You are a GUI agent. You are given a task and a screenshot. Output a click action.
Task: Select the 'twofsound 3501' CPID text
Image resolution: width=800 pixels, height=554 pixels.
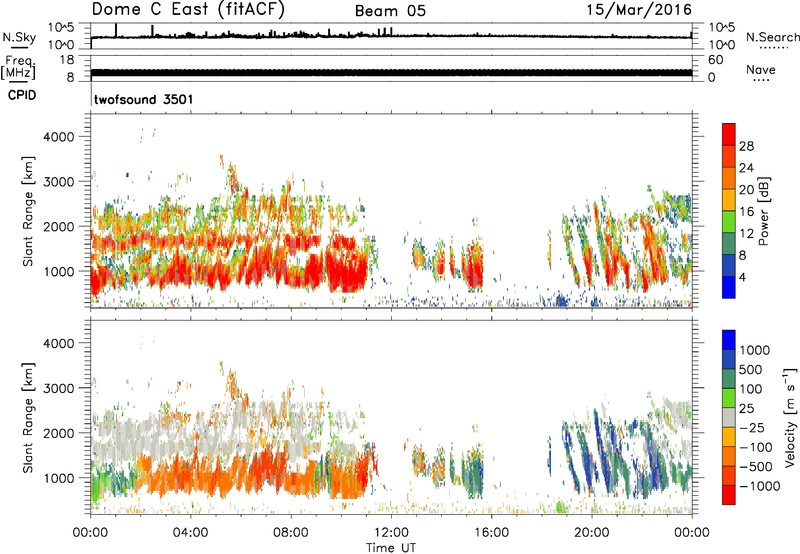[x=144, y=99]
